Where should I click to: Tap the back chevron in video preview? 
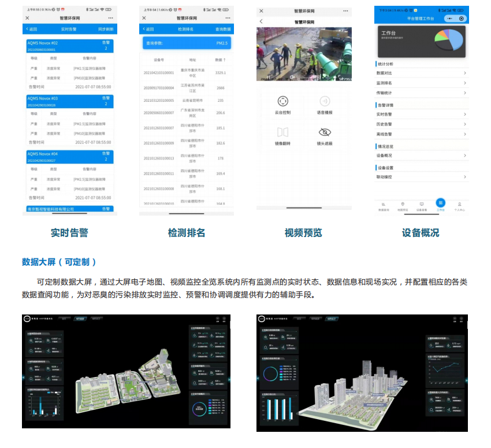[261, 21]
